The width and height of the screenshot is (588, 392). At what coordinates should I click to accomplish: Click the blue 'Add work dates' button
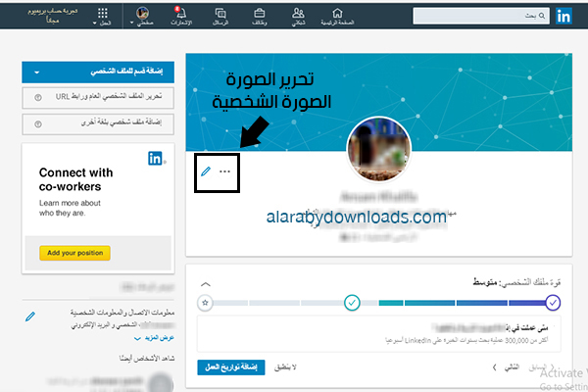(x=231, y=367)
